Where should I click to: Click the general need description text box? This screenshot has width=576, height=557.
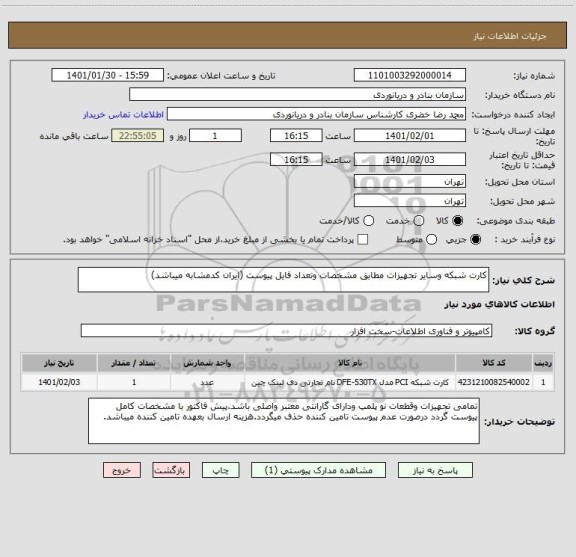pos(283,280)
